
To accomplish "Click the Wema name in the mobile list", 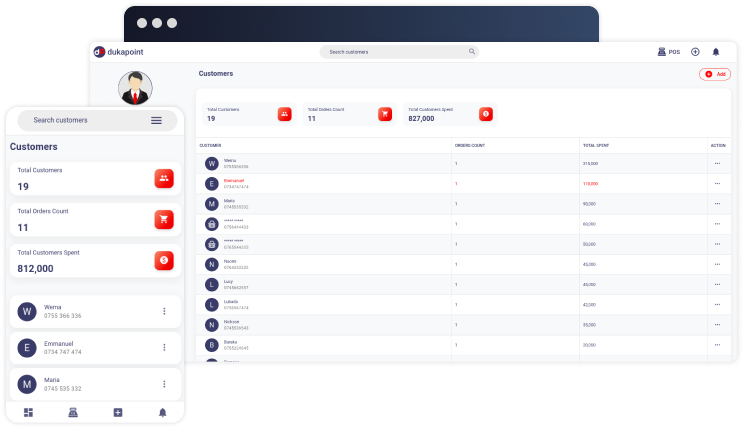I will pos(53,307).
